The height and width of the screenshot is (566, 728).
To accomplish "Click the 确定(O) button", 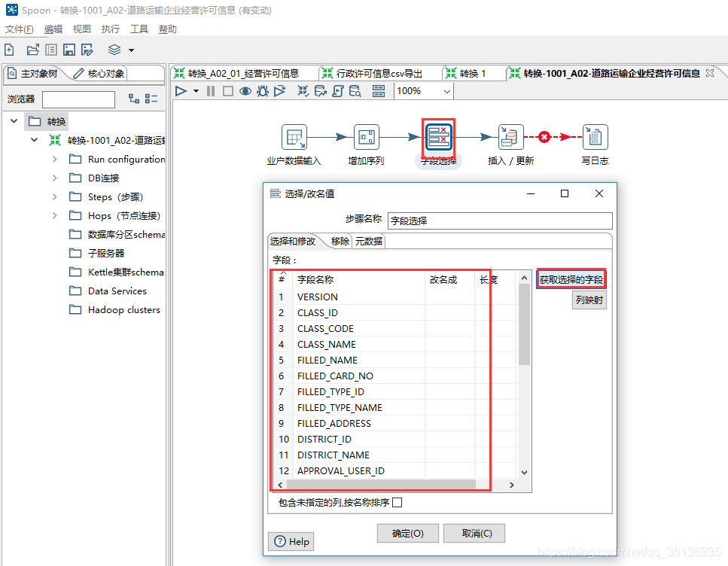I will point(407,533).
